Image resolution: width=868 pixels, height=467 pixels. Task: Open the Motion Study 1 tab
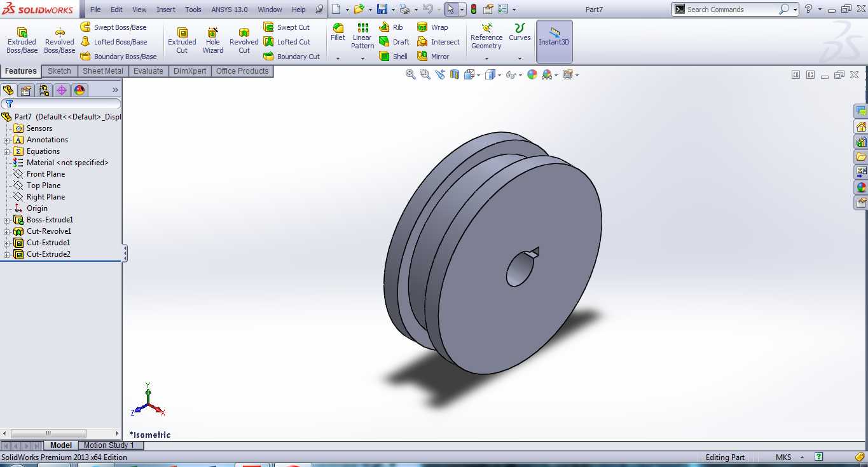pos(109,445)
